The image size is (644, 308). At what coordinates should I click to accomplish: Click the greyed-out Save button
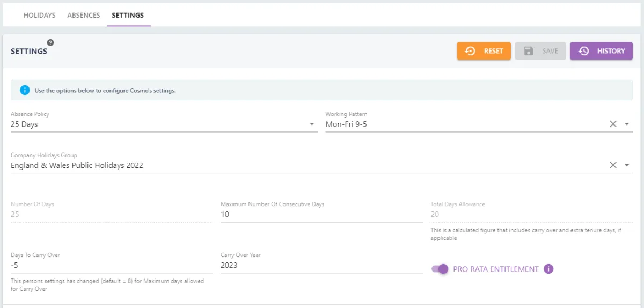tap(540, 51)
